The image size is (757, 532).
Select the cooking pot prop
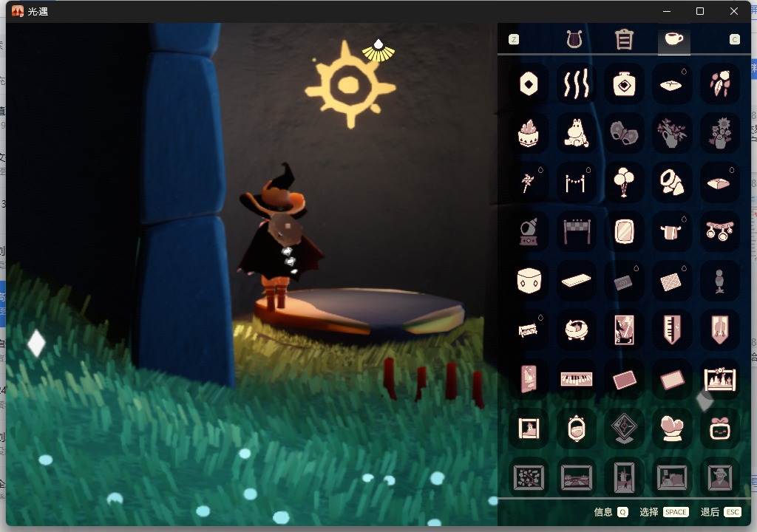pos(671,232)
